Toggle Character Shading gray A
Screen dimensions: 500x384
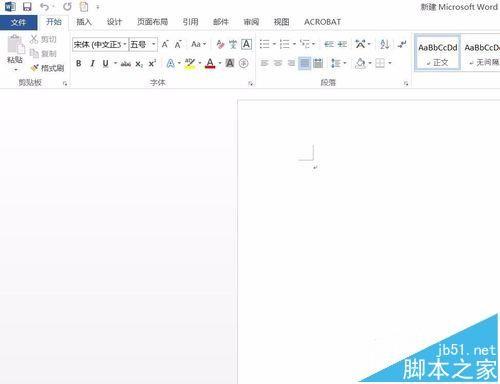point(230,63)
